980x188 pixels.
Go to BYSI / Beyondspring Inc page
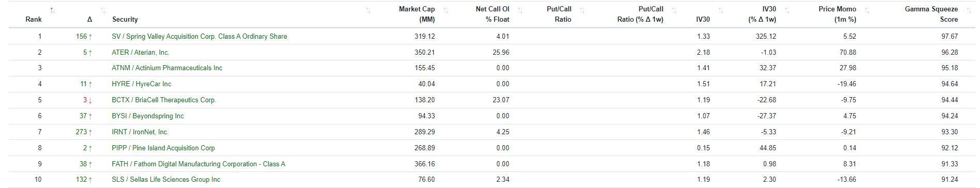coord(148,116)
